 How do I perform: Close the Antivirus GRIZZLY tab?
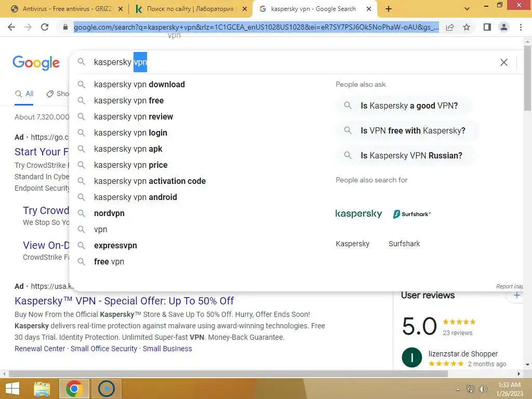pos(120,9)
